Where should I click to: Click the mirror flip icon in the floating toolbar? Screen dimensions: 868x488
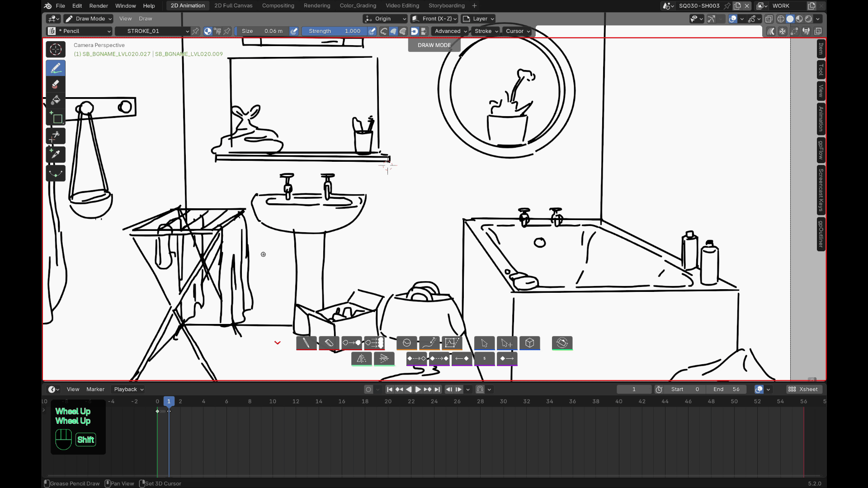361,359
